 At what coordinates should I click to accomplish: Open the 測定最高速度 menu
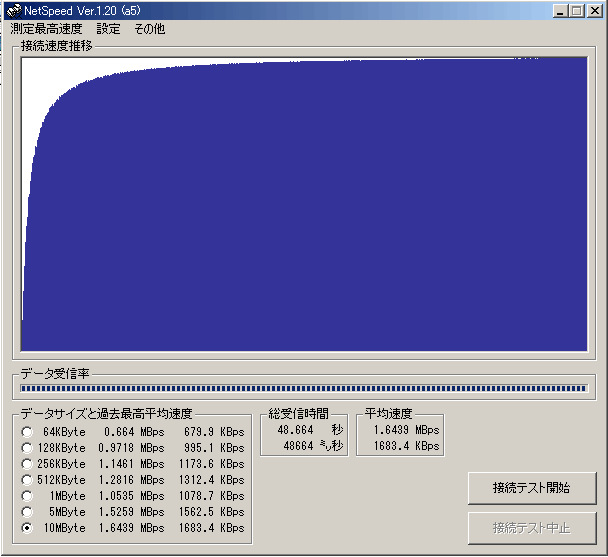[x=46, y=29]
